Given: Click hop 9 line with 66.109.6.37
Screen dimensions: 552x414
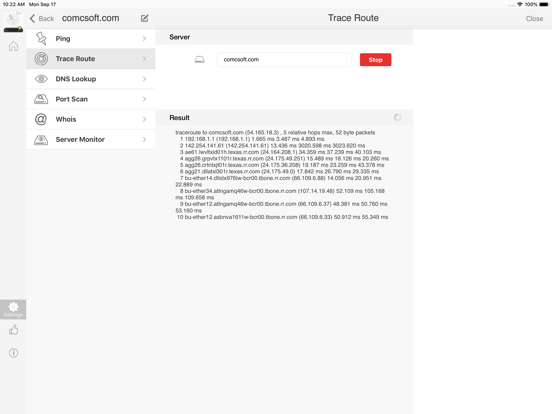Looking at the screenshot, I should tap(281, 207).
